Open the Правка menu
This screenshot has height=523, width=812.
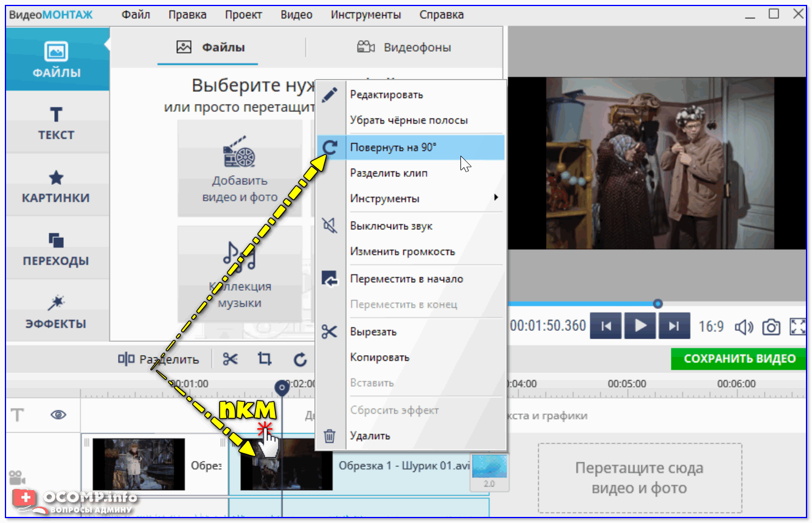(187, 15)
